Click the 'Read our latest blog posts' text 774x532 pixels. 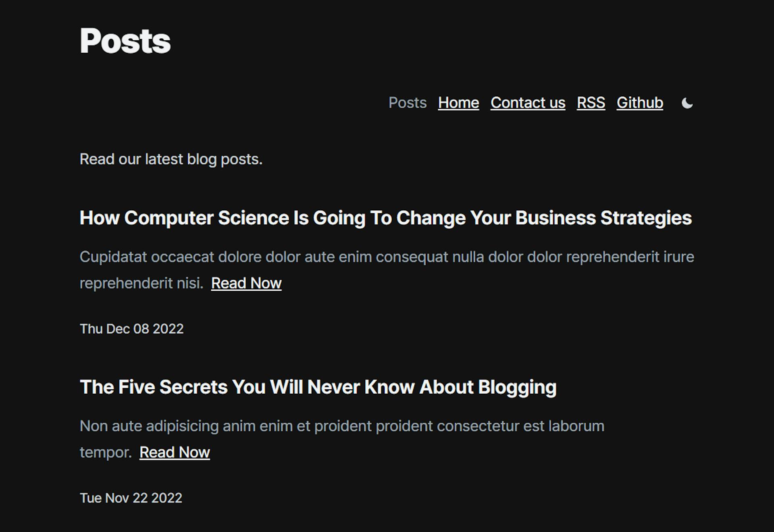coord(171,159)
